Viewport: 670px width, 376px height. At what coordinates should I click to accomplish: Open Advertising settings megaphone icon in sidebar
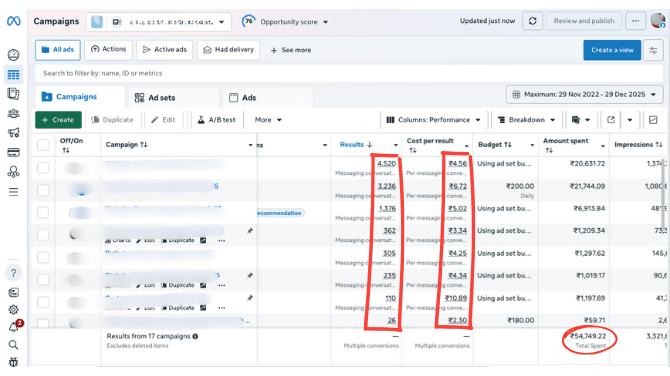click(x=14, y=132)
